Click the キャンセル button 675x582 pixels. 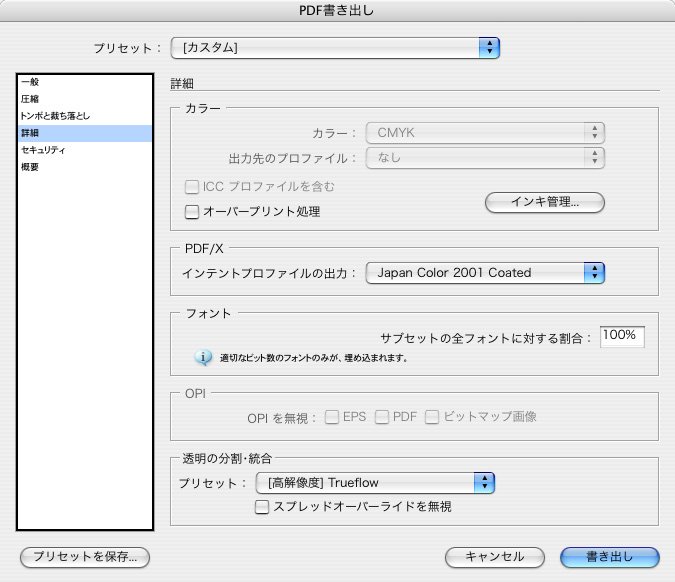coord(495,557)
